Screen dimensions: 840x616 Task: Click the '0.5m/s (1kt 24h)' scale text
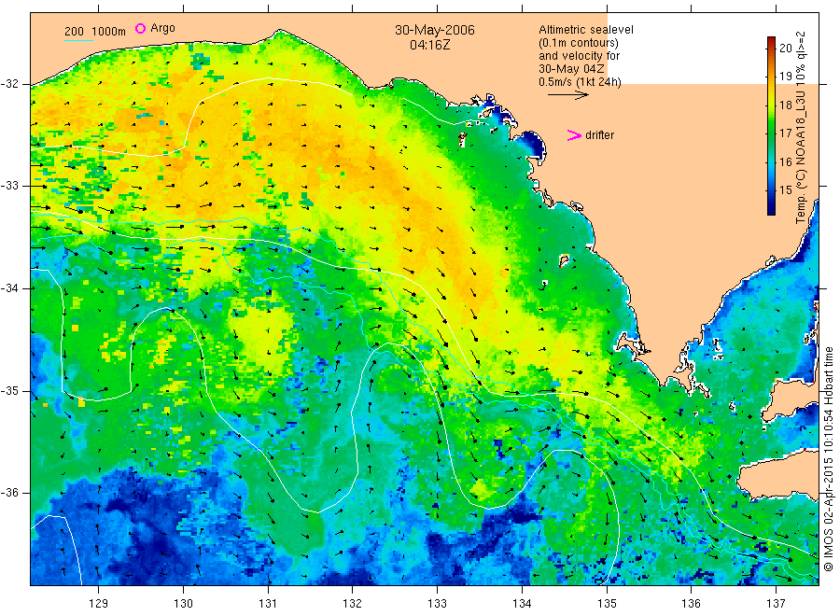580,82
